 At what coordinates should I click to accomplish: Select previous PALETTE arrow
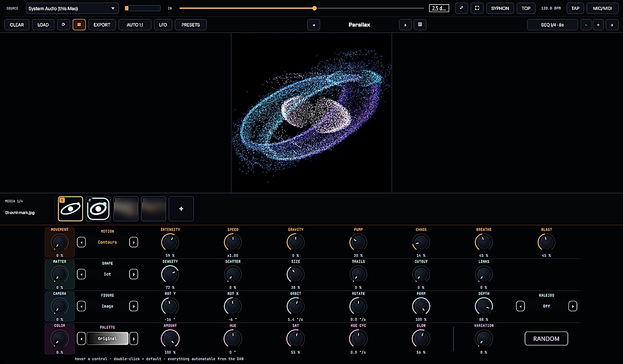(x=81, y=339)
